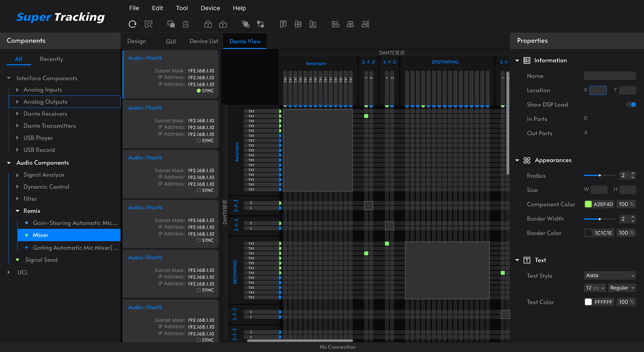Image resolution: width=644 pixels, height=352 pixels.
Task: Click the align left edges icon
Action: (335, 24)
